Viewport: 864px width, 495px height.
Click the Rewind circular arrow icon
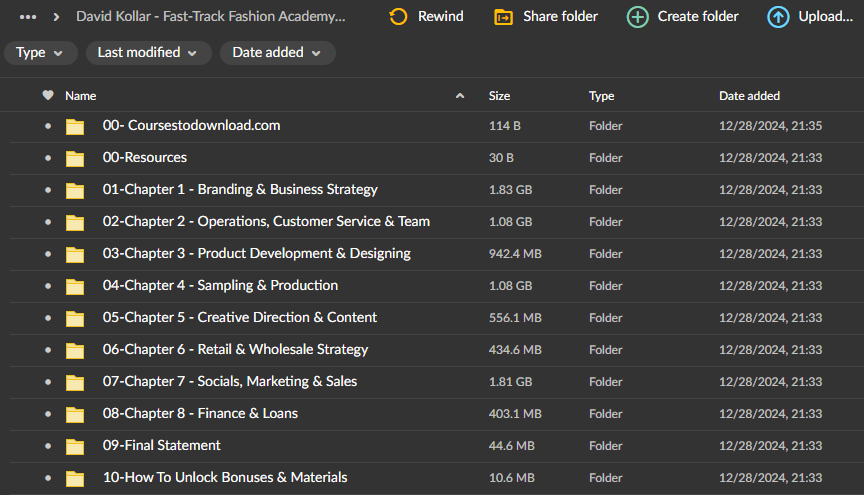pos(398,17)
